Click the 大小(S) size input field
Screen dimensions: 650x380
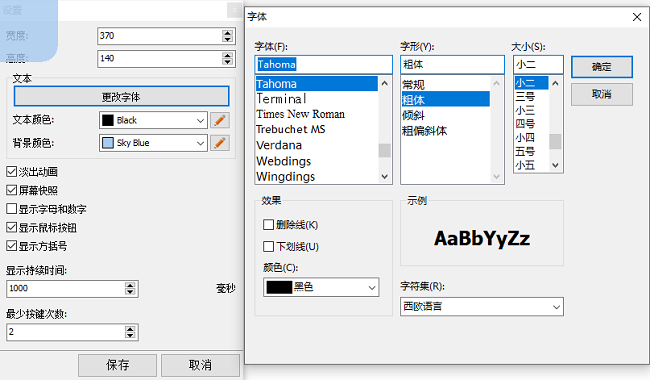[x=538, y=65]
